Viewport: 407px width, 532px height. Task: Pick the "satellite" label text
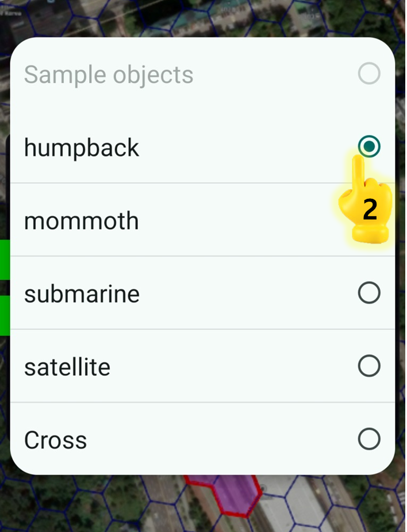67,367
